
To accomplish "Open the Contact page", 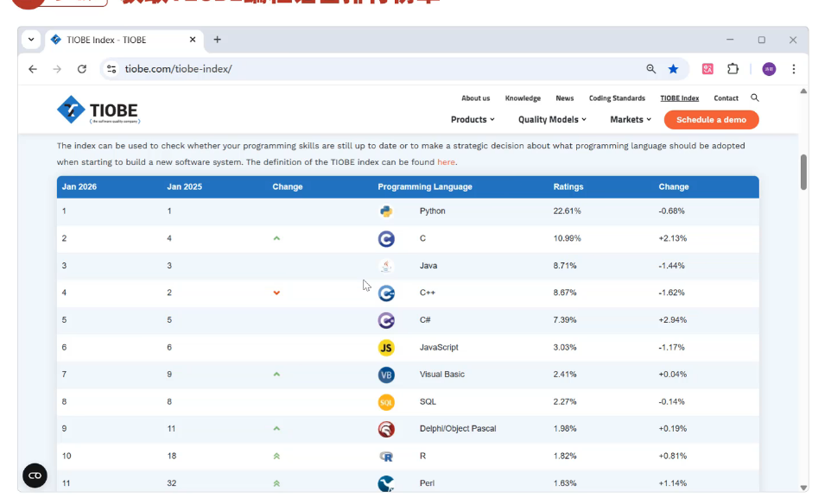I will coord(726,98).
